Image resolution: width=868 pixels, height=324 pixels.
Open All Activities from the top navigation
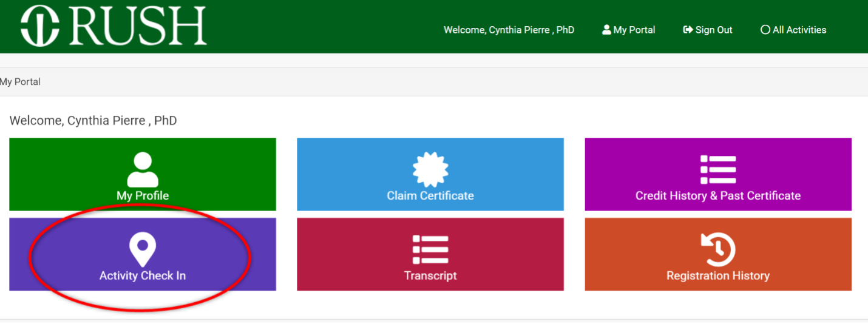pos(799,30)
